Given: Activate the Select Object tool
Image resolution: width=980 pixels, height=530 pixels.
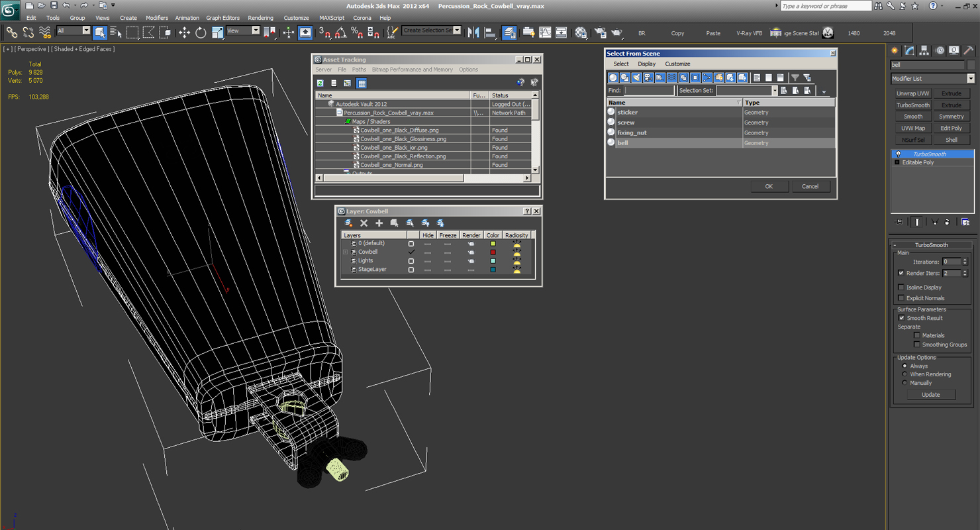Looking at the screenshot, I should [100, 32].
